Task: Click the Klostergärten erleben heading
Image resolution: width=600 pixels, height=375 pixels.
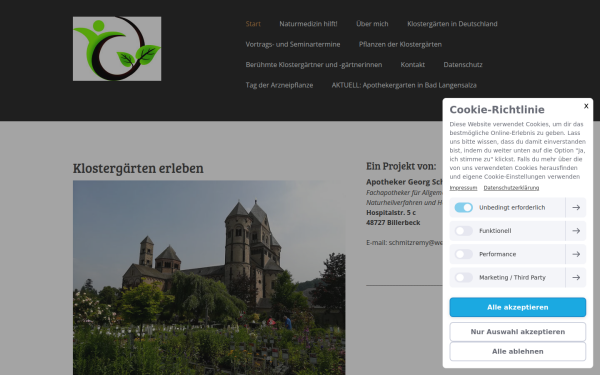Action: tap(138, 168)
